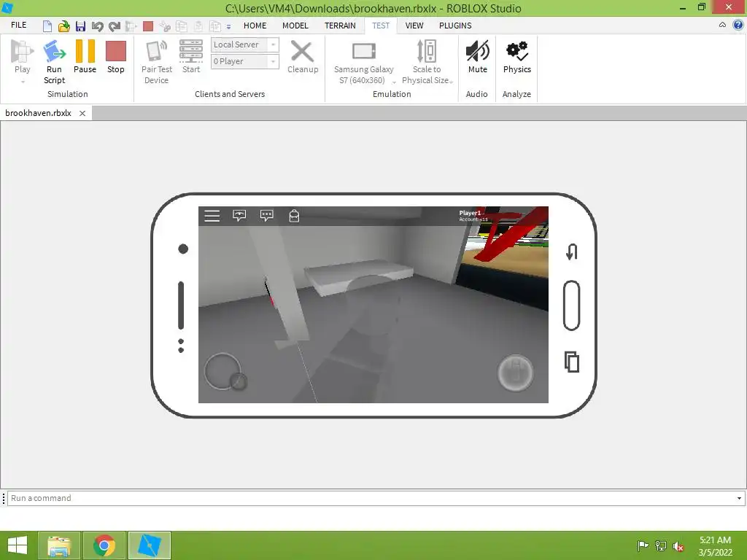Open the Action Center flag tray icon
The width and height of the screenshot is (747, 560).
(x=643, y=546)
